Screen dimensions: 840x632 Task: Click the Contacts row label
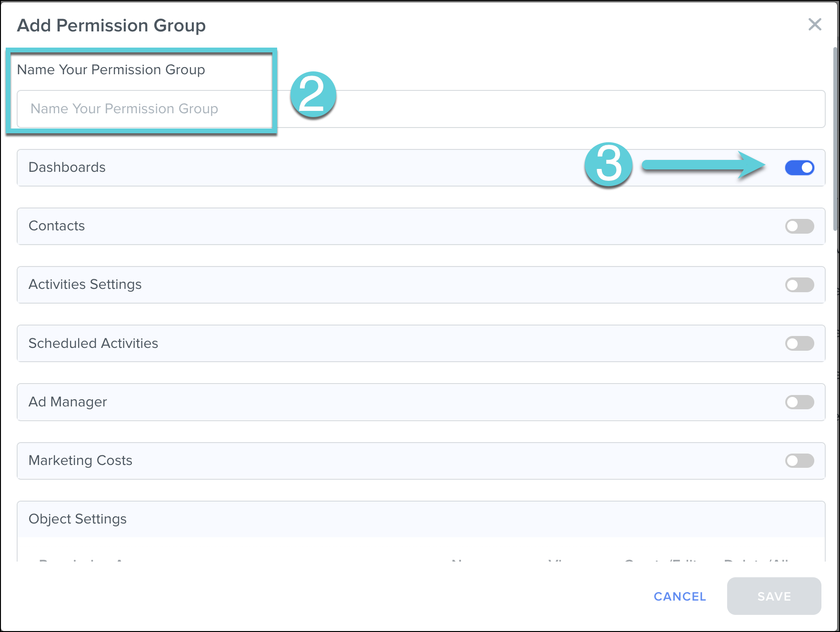point(56,226)
